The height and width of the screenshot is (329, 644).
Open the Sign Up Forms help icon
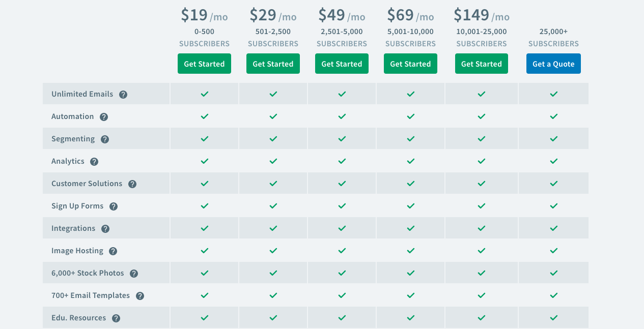click(x=114, y=206)
